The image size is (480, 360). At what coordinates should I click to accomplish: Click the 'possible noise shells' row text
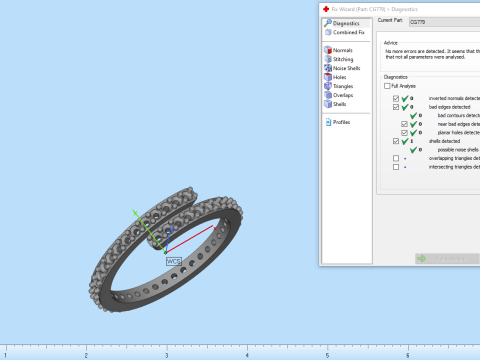pos(458,150)
